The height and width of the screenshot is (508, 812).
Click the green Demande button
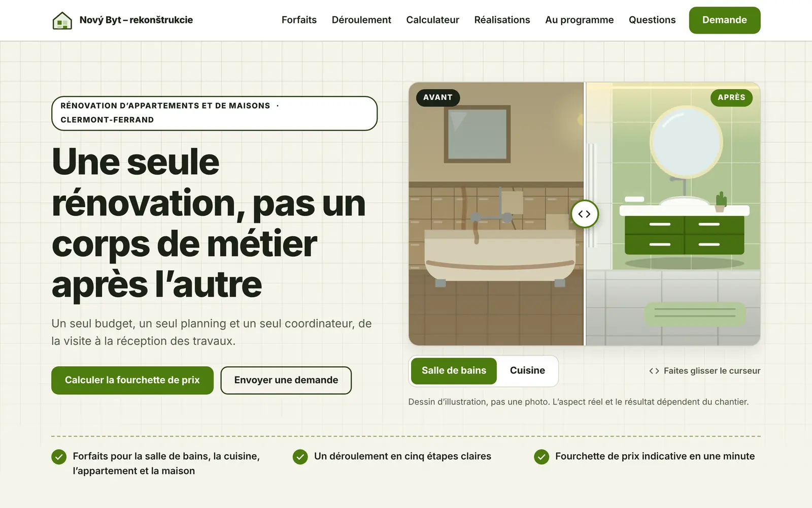[x=724, y=20]
